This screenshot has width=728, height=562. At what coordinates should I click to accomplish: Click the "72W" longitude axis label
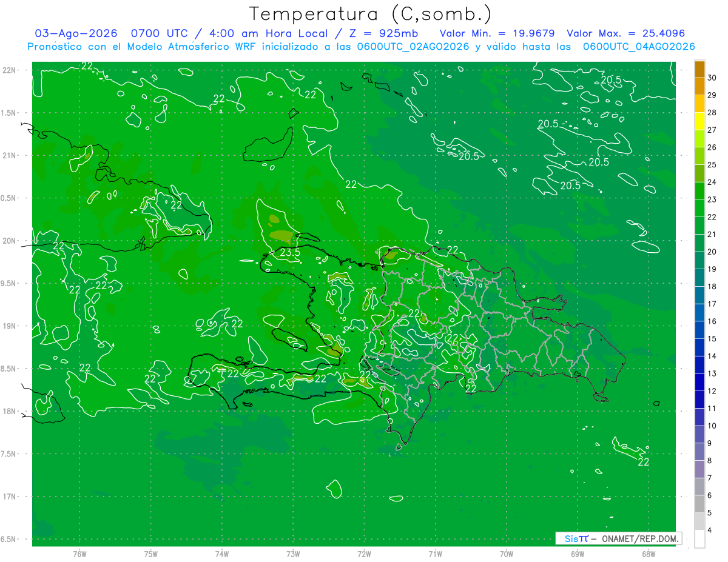365,554
